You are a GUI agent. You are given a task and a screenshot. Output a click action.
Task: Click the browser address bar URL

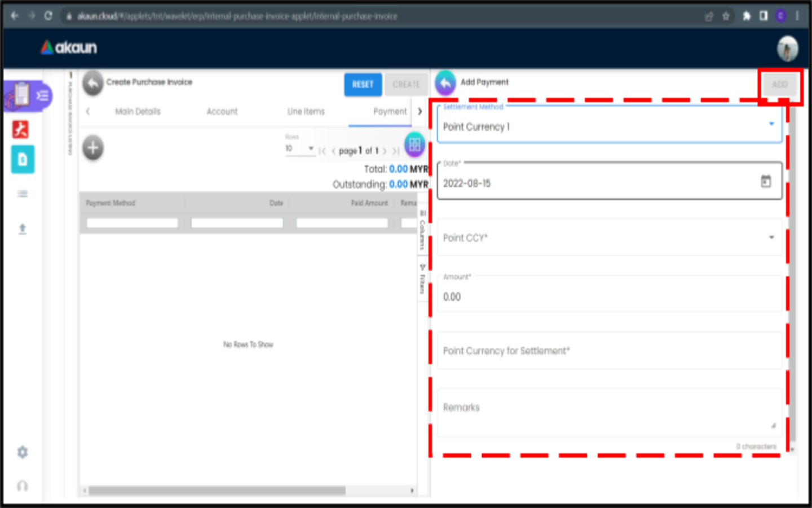pos(237,16)
